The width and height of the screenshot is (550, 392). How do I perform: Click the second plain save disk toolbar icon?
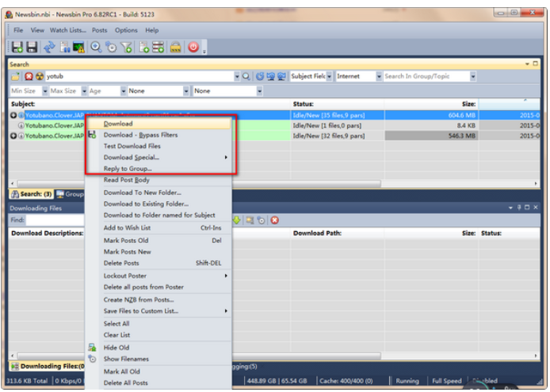click(x=32, y=47)
